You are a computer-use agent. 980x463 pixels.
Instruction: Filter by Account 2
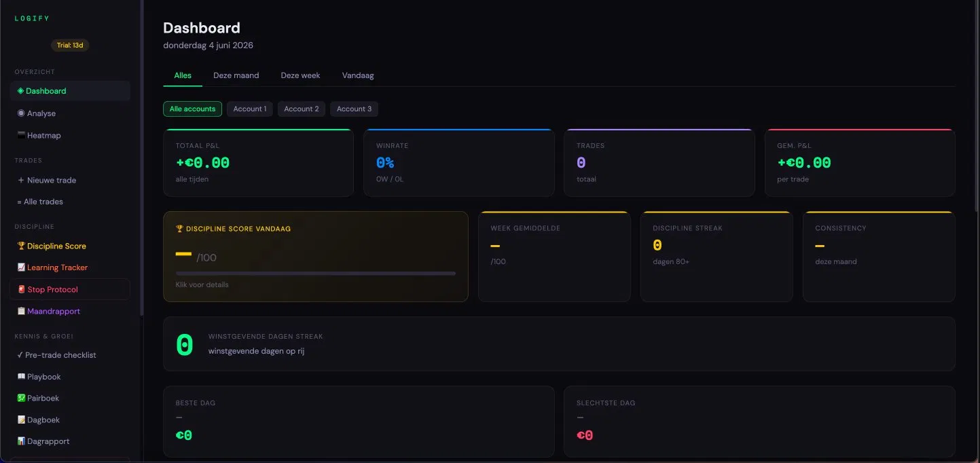click(302, 109)
